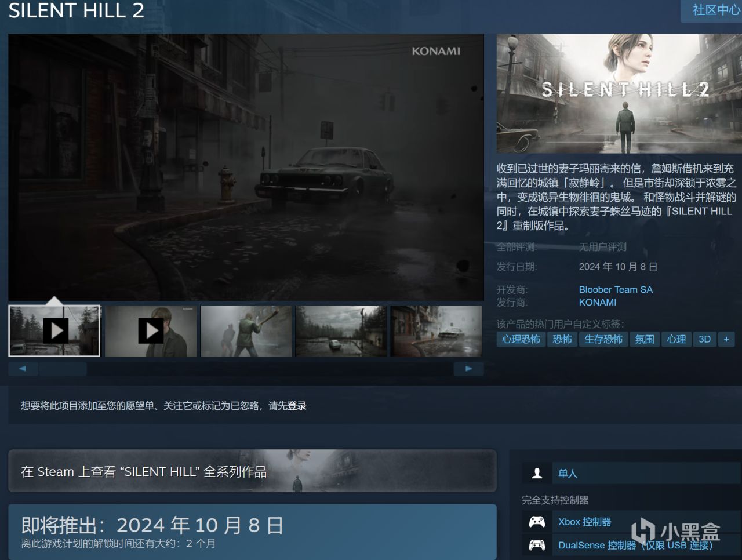
Task: Click the right arrow of the thumbnail strip
Action: pyautogui.click(x=469, y=369)
